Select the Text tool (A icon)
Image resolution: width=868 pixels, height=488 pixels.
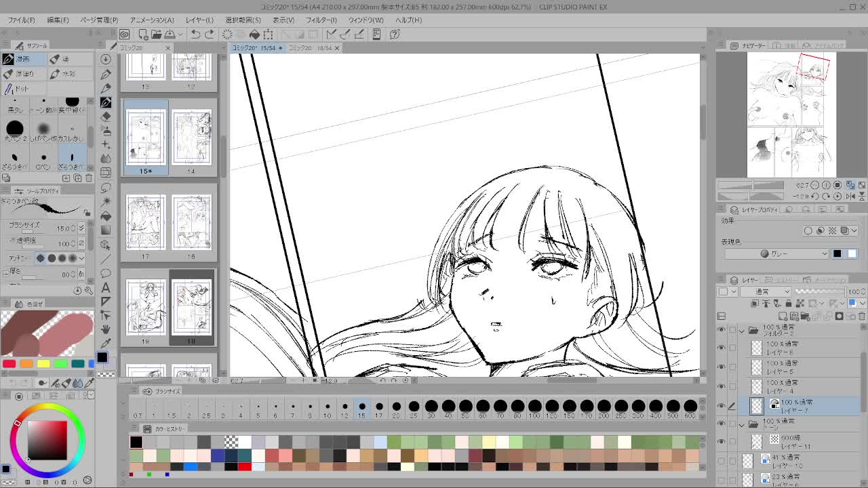pyautogui.click(x=106, y=287)
